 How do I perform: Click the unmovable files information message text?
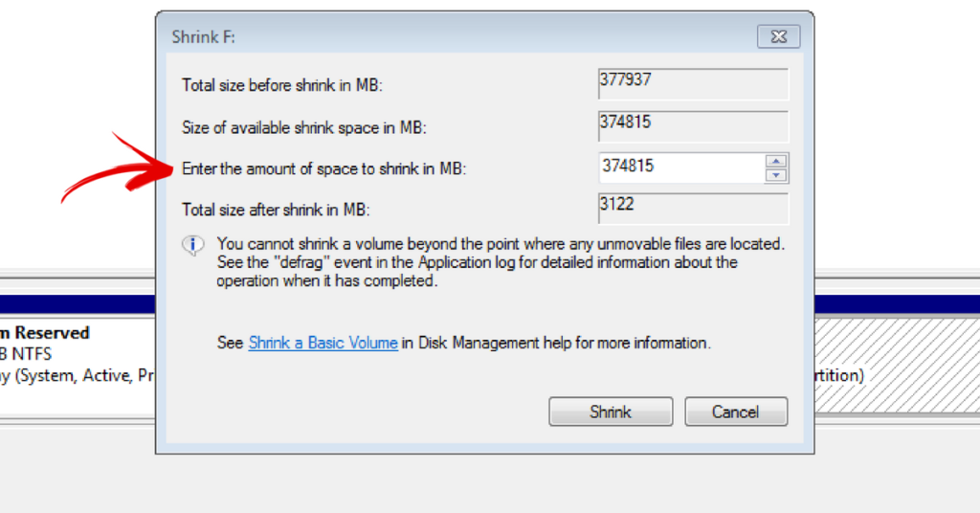click(501, 262)
